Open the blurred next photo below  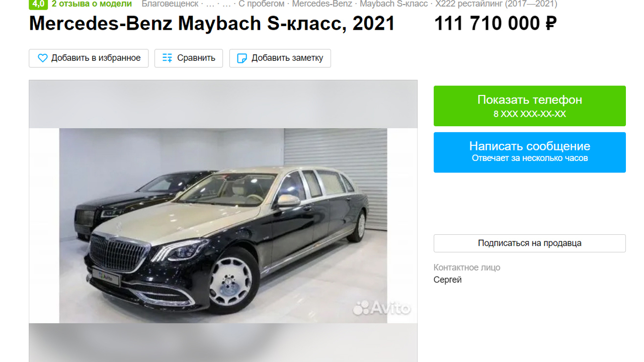click(x=223, y=343)
